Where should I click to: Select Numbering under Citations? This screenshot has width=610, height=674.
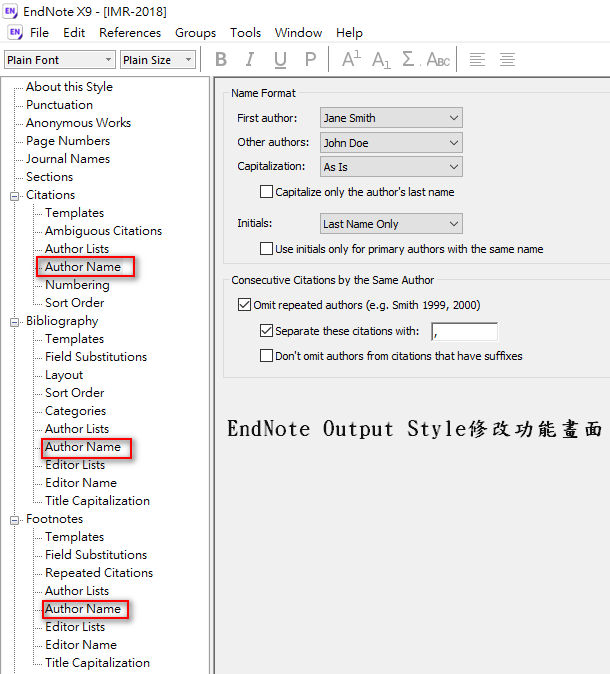[x=77, y=285]
